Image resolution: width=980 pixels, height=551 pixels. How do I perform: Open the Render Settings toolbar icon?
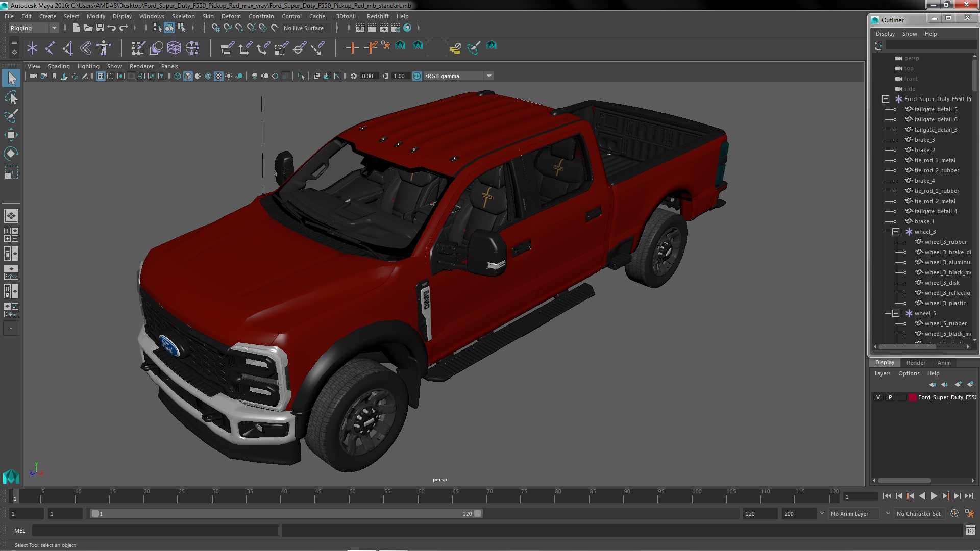pos(395,28)
